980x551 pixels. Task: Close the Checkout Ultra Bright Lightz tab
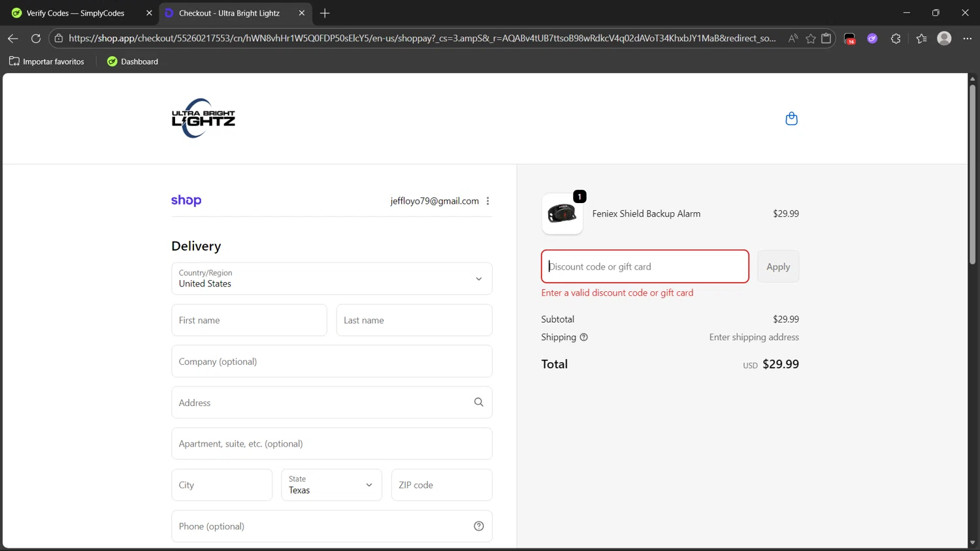click(301, 13)
